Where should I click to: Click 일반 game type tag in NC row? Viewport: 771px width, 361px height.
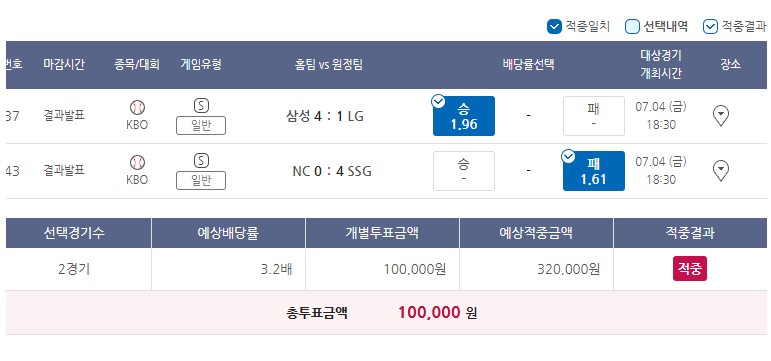click(201, 180)
